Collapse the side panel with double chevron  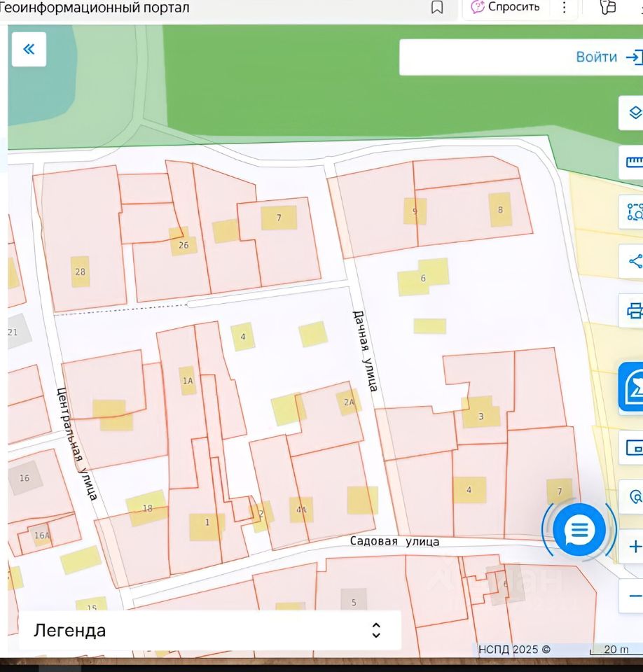29,49
